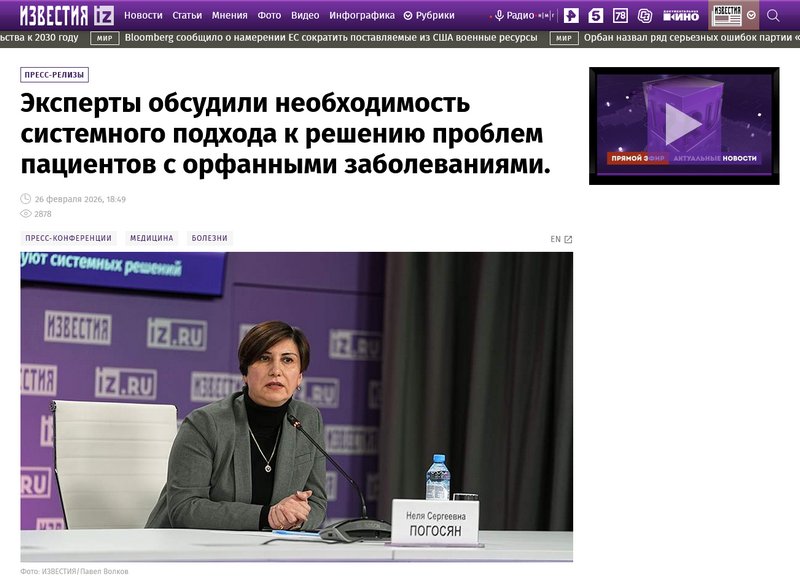Switch to EN version link
Screen dimensions: 800x581
coord(561,239)
